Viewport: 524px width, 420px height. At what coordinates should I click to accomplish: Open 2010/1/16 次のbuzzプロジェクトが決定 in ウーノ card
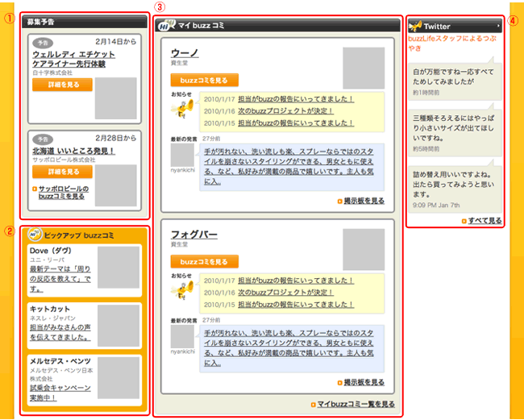click(x=285, y=111)
